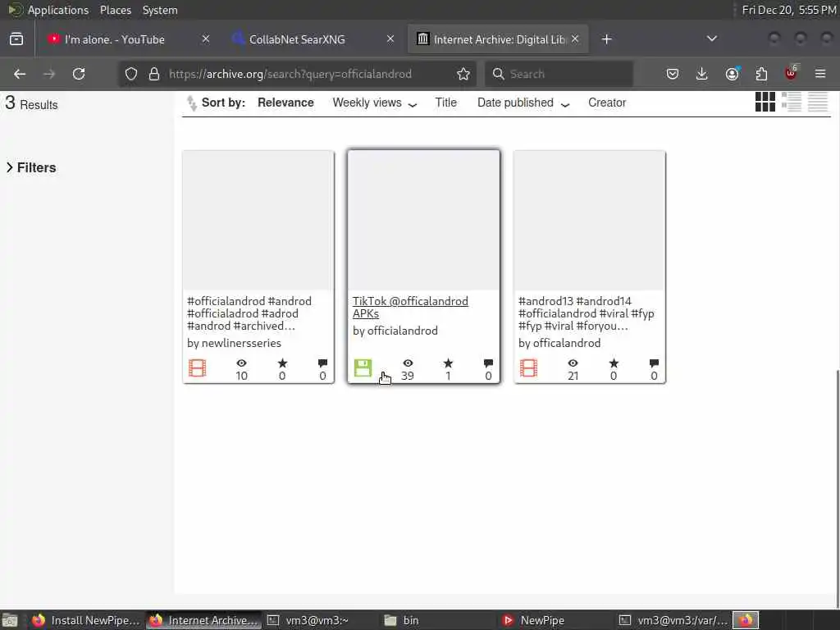Click the browser Search field
This screenshot has height=630, width=840.
tap(559, 74)
